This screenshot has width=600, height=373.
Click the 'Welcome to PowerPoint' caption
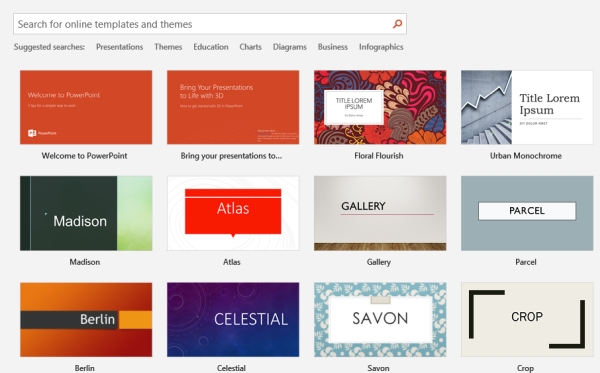click(84, 156)
